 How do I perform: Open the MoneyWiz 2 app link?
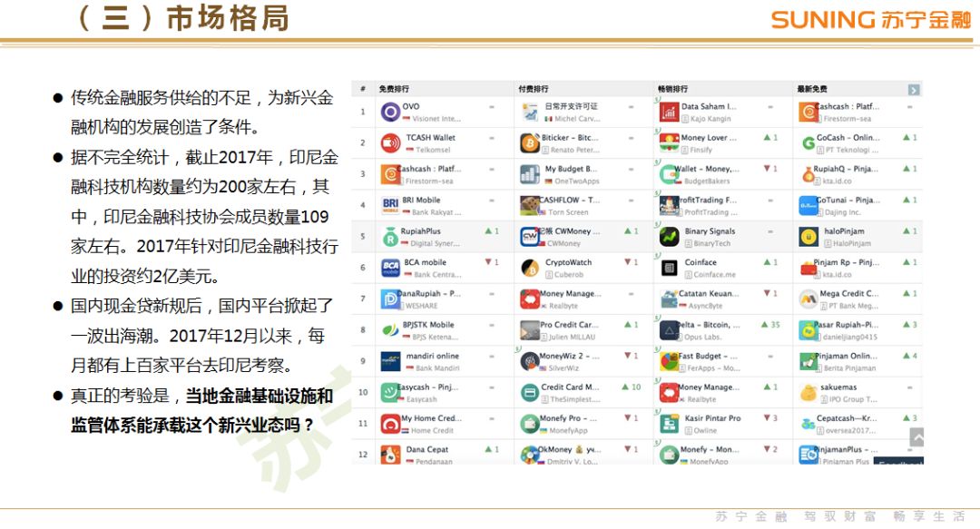tap(569, 356)
